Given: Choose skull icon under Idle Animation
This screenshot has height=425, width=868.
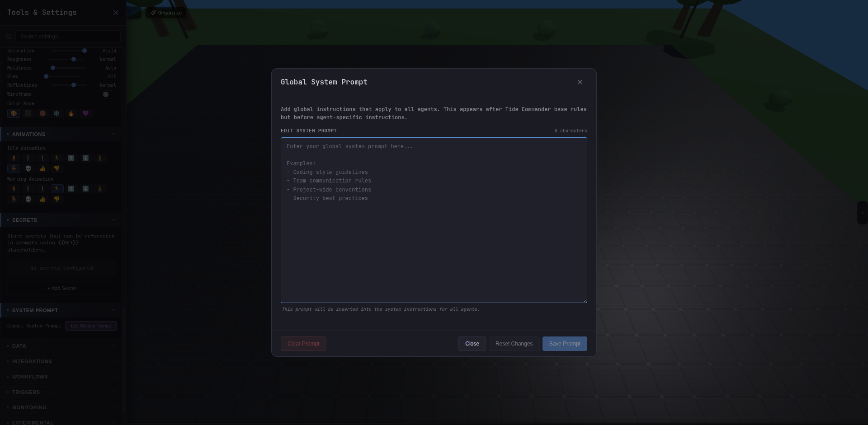Looking at the screenshot, I should point(28,168).
